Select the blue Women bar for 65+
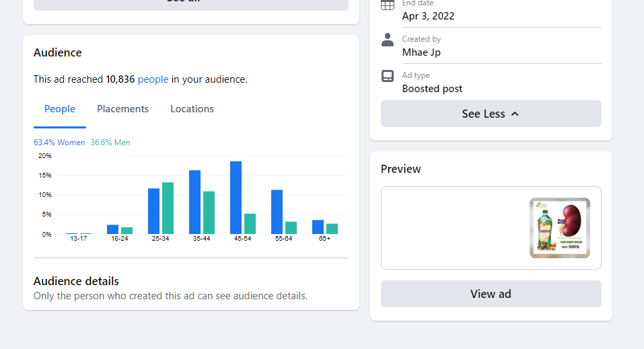 point(318,227)
